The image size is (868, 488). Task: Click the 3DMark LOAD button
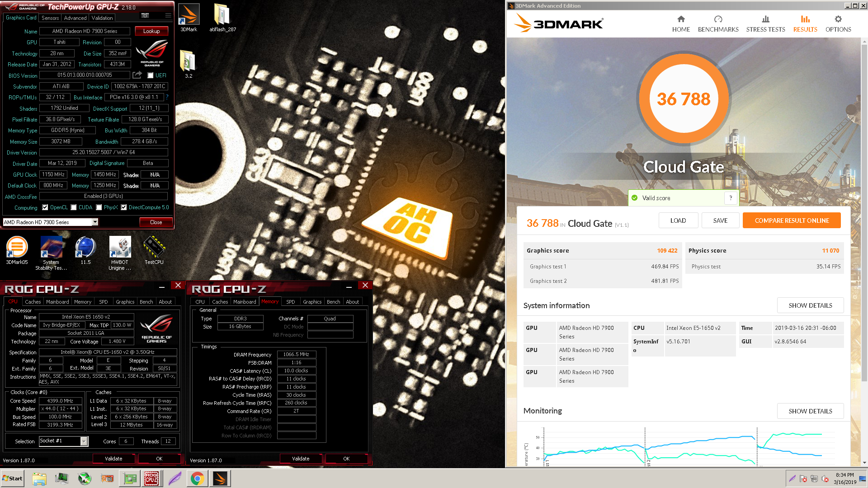point(678,221)
